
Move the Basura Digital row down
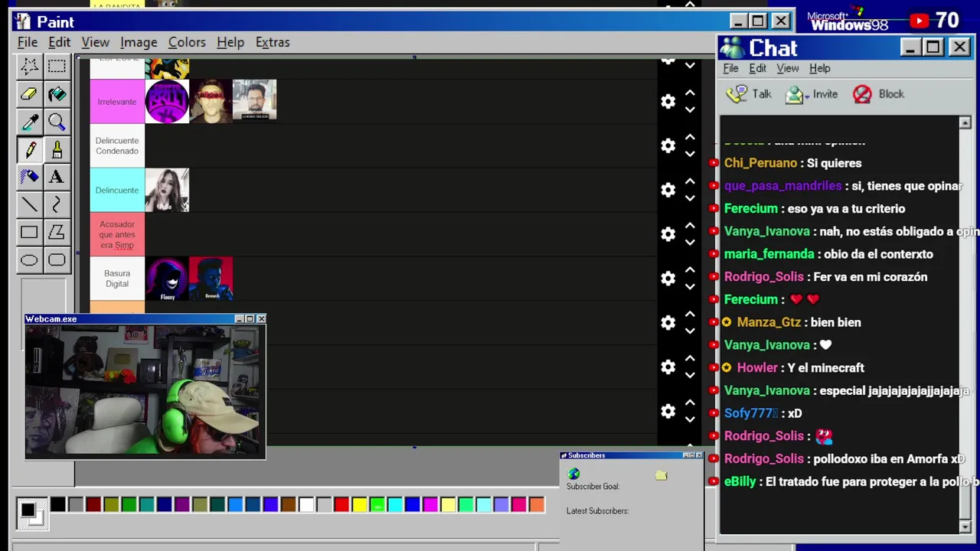pos(690,287)
